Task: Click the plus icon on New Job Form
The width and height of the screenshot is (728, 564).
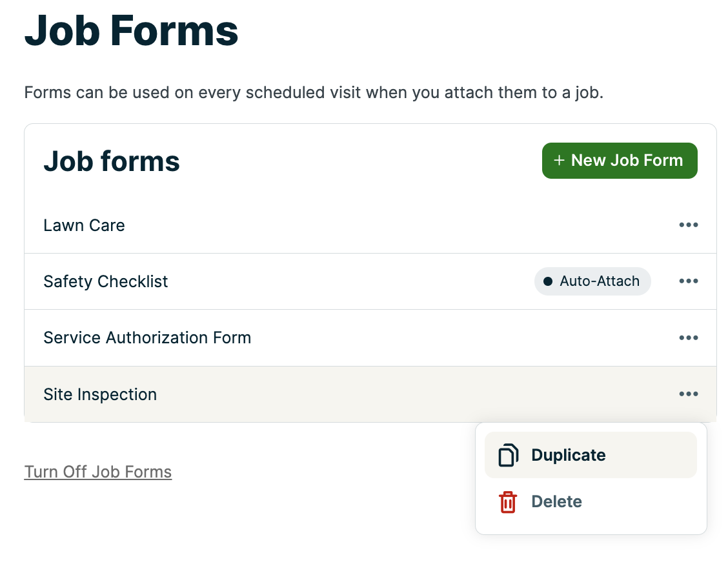Action: 559,161
